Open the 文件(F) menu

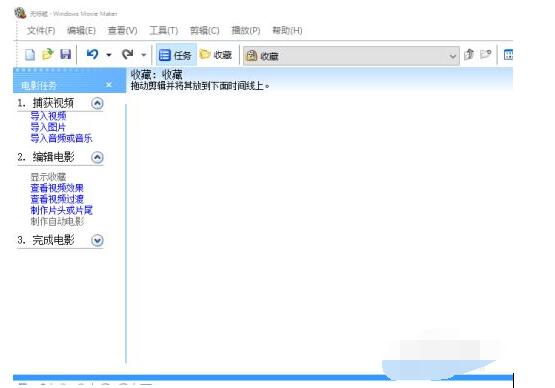click(x=41, y=31)
